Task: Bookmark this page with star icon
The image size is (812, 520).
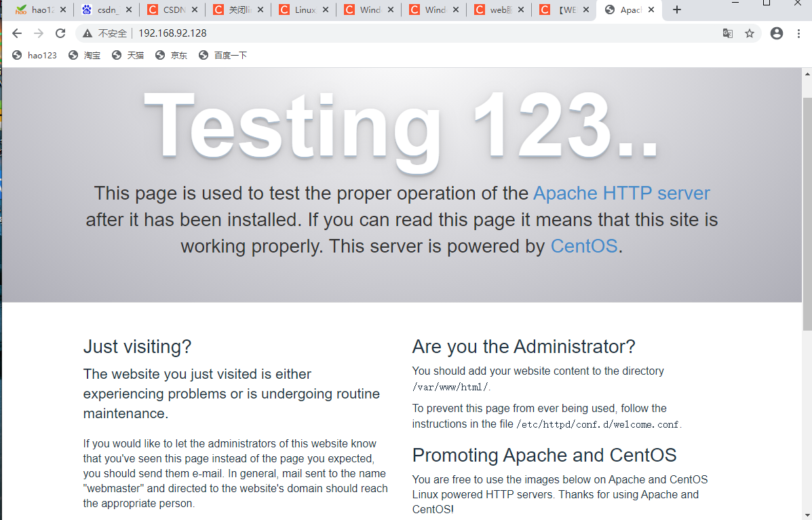Action: [x=750, y=33]
